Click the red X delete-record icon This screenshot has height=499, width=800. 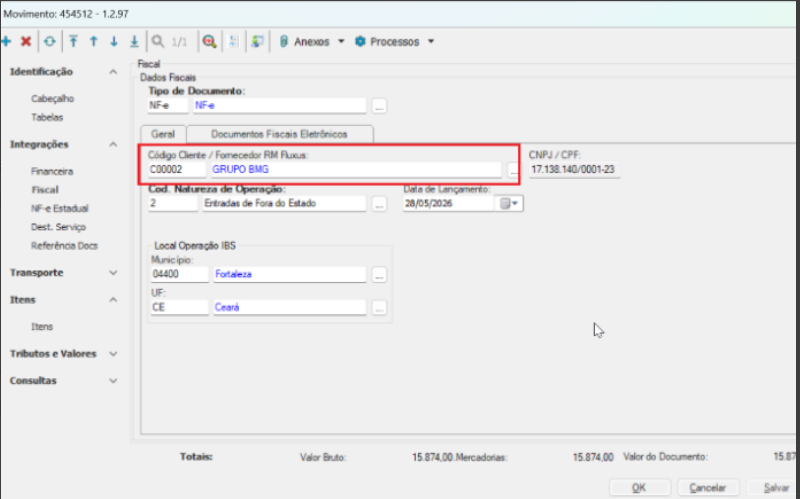coord(26,41)
